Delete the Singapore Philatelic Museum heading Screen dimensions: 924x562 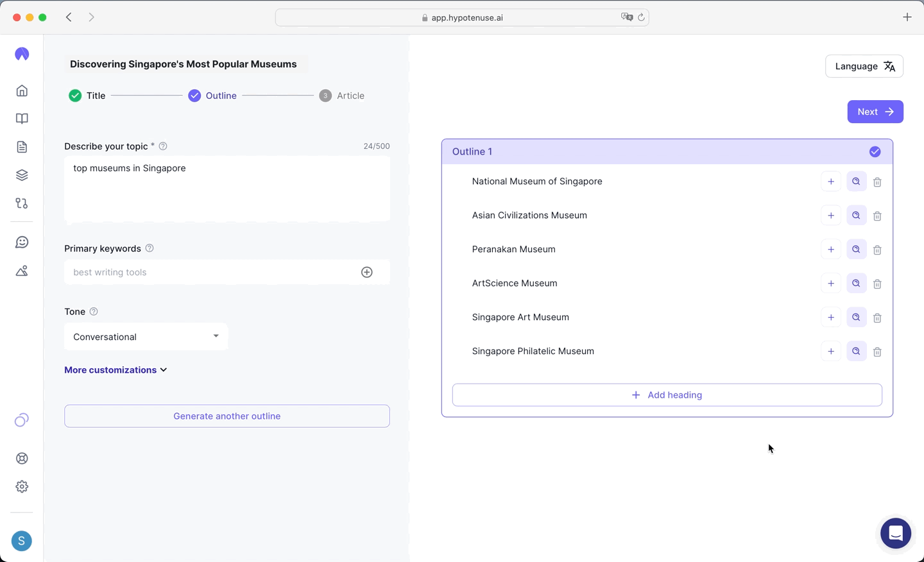(877, 352)
